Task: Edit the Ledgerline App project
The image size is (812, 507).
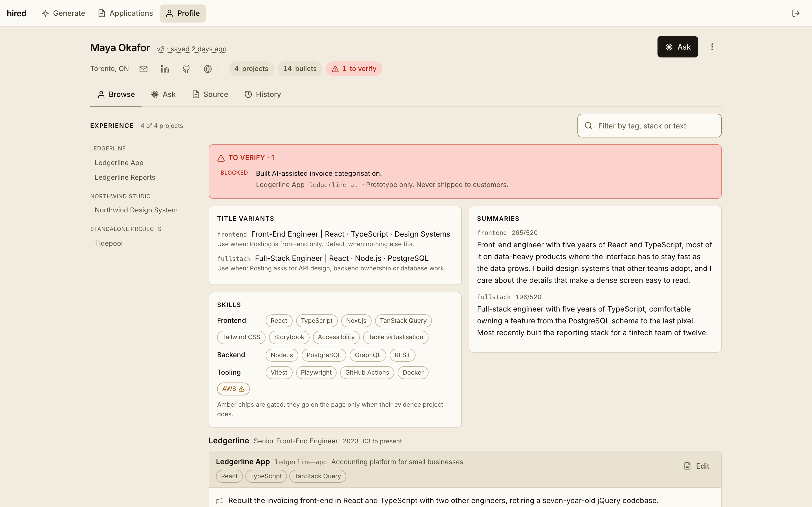Action: [697, 466]
